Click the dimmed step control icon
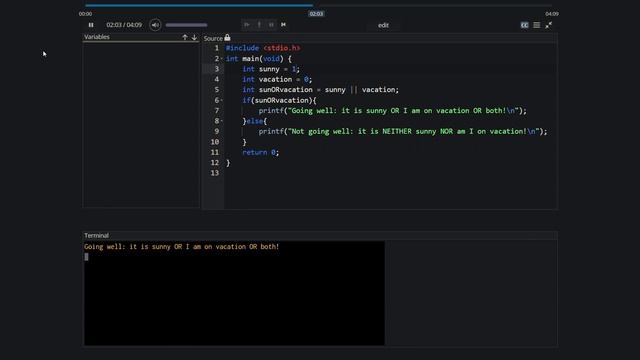 pos(259,25)
